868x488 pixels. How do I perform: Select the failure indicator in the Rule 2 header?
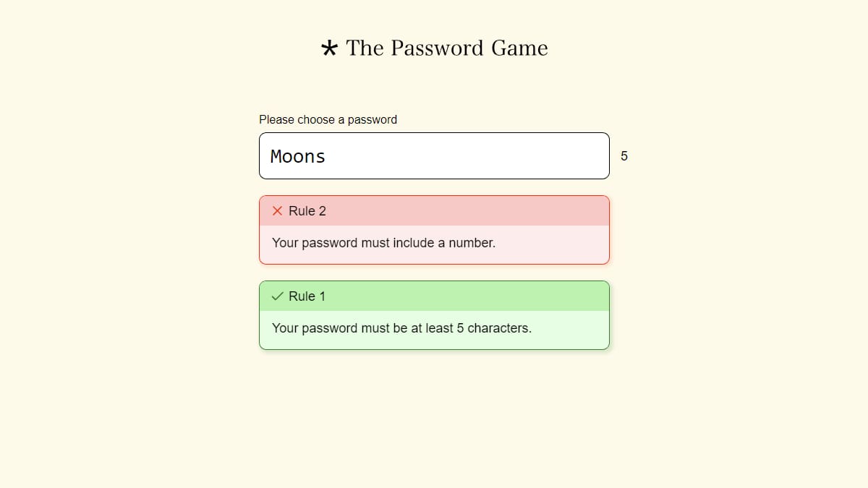(x=277, y=210)
